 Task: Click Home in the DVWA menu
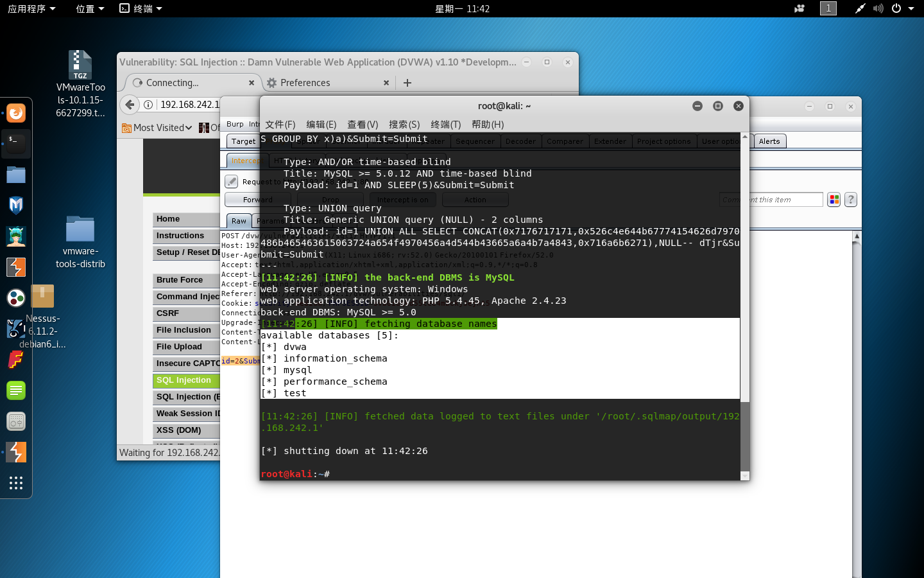click(x=186, y=219)
